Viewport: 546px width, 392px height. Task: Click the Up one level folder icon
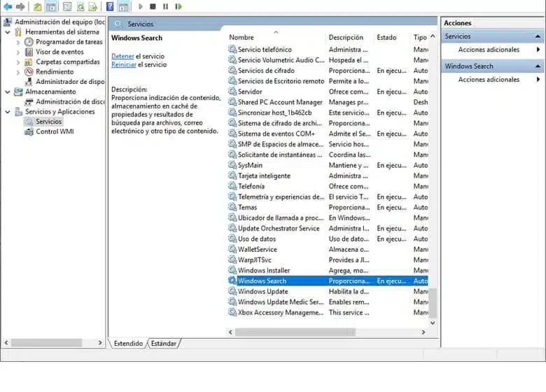38,6
